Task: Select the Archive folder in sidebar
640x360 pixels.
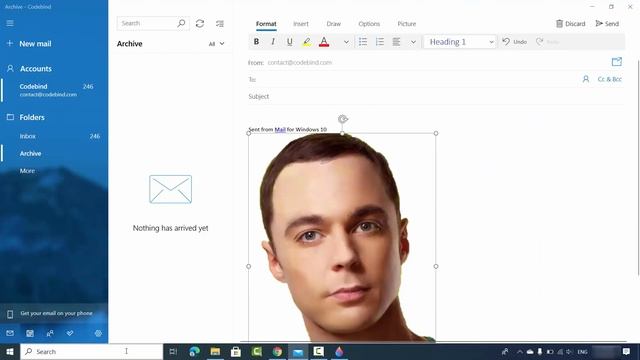Action: point(54,153)
